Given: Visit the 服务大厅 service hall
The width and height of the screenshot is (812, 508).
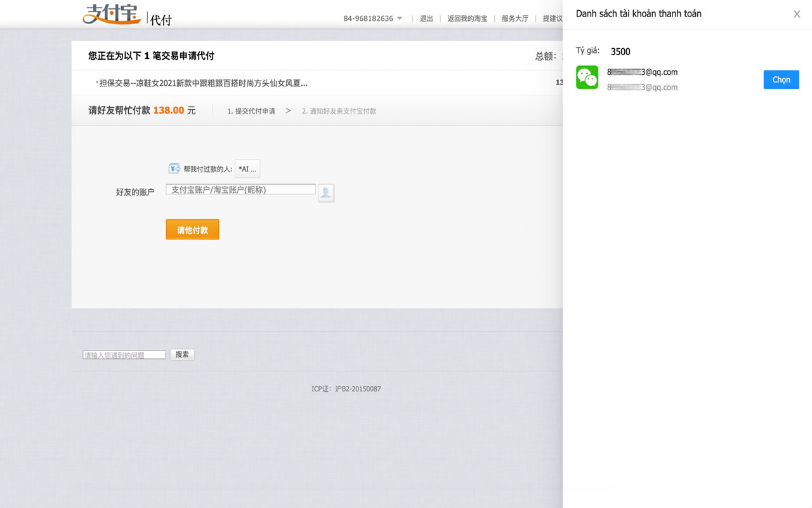Looking at the screenshot, I should click(514, 18).
